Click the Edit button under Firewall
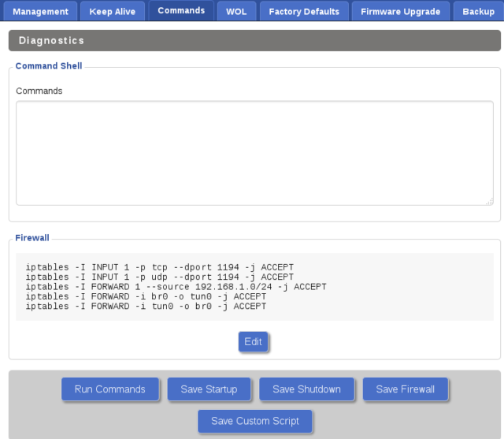The height and width of the screenshot is (439, 504). point(254,342)
